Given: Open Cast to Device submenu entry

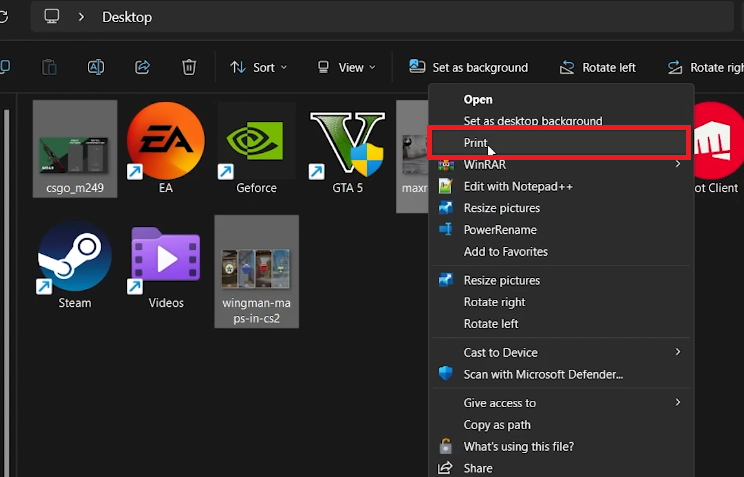Looking at the screenshot, I should click(561, 353).
